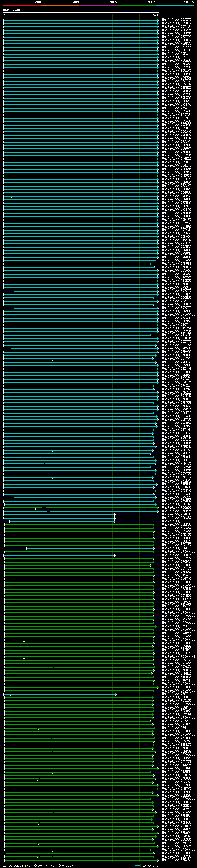The image size is (197, 868).
Task: Select hit label UniRef100_Q70WD7
Action: [177, 501]
